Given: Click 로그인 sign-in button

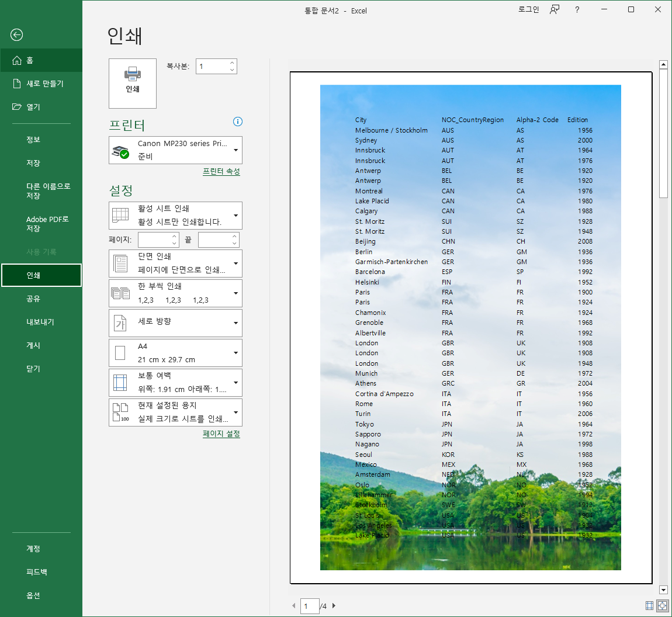Looking at the screenshot, I should 528,9.
